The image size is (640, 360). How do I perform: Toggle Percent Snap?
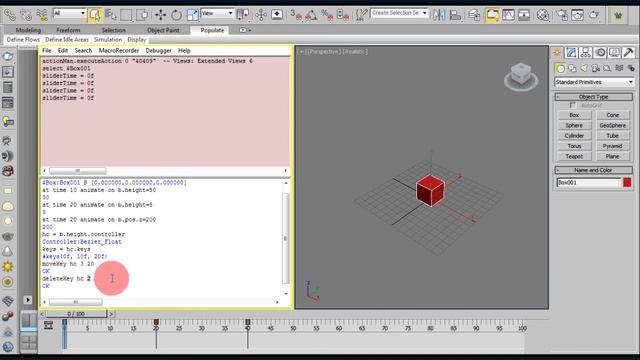(327, 15)
